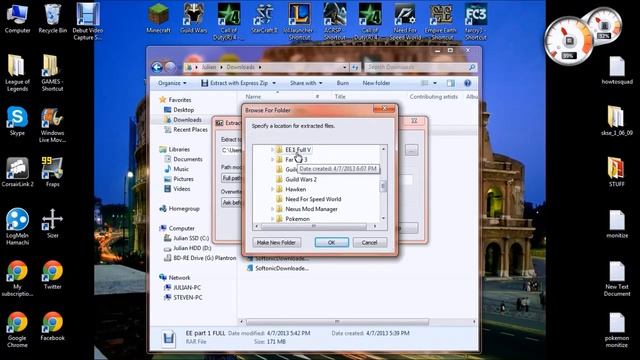Toggle the Explorer preview pane icon
Viewport: 640px width, 360px height.
pyautogui.click(x=451, y=83)
